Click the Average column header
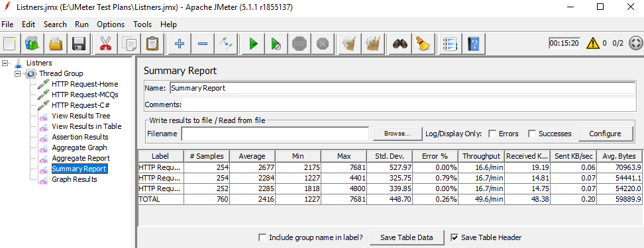 coord(252,156)
